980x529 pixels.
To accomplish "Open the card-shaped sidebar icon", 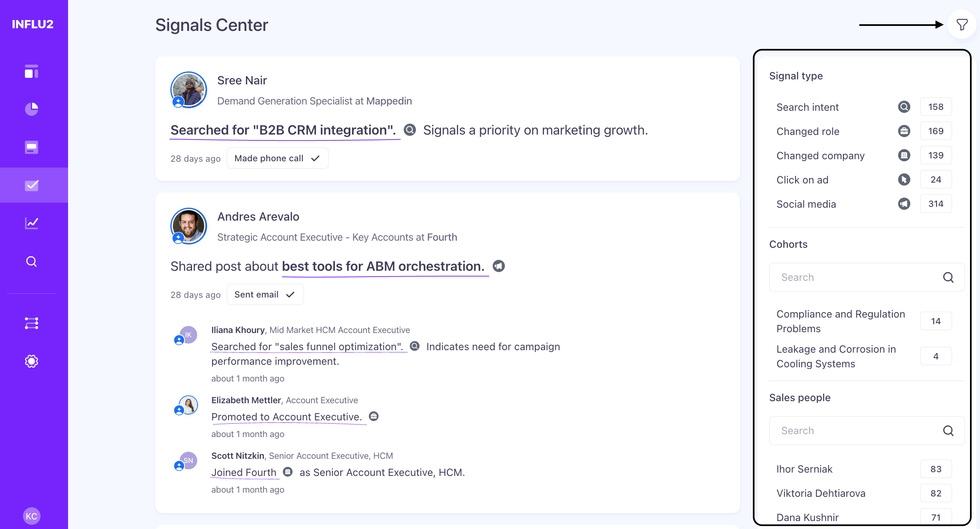I will pos(31,147).
